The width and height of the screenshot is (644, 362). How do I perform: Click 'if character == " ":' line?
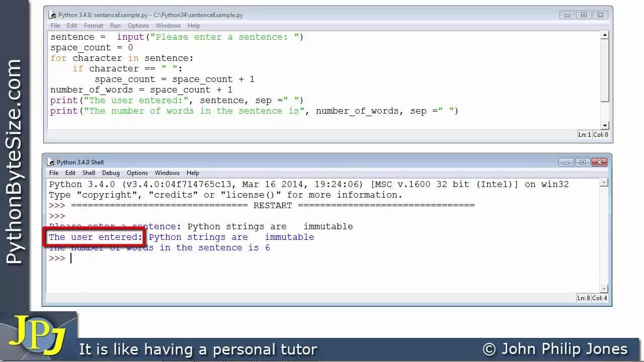[128, 68]
